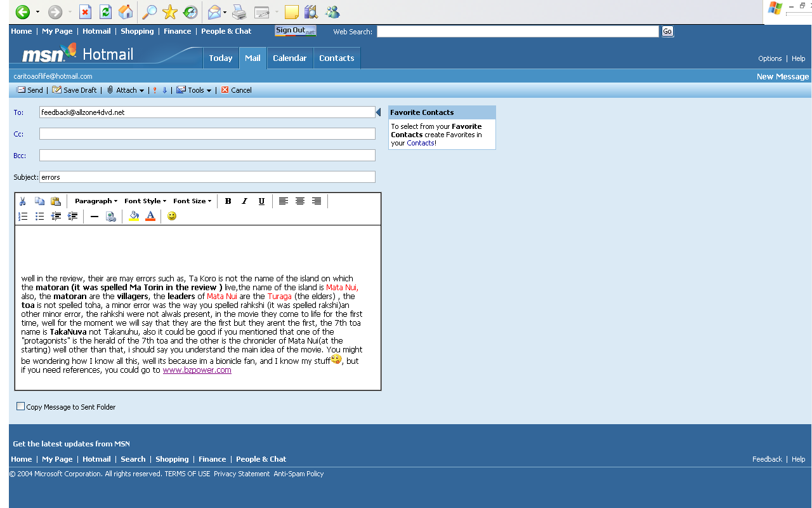Image resolution: width=812 pixels, height=508 pixels.
Task: Insert a horizontal line in the message
Action: tap(95, 217)
